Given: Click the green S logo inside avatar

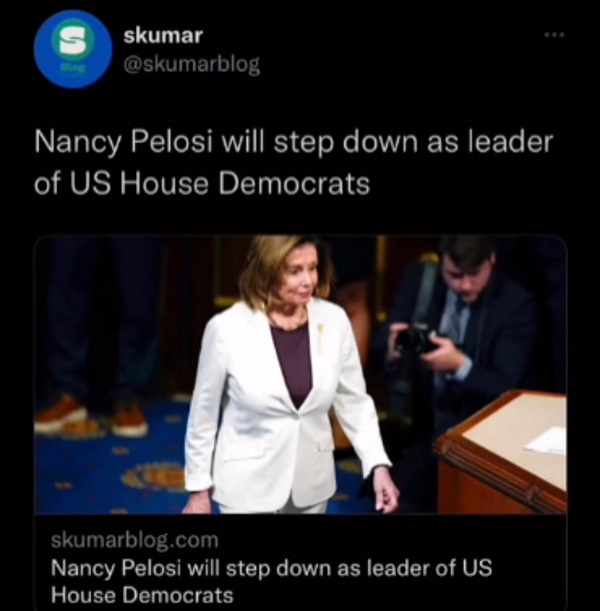Looking at the screenshot, I should (73, 39).
